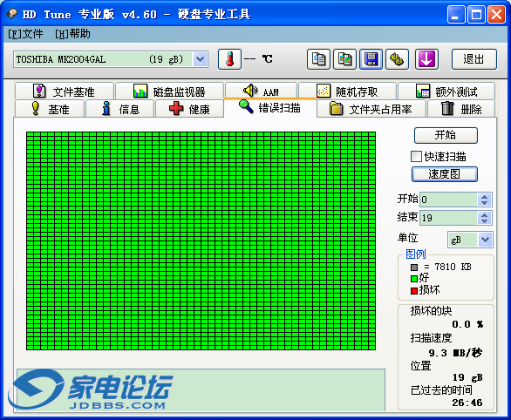Decrease the 结束 value with down arrow
Screen dimensions: 511x420
click(484, 221)
